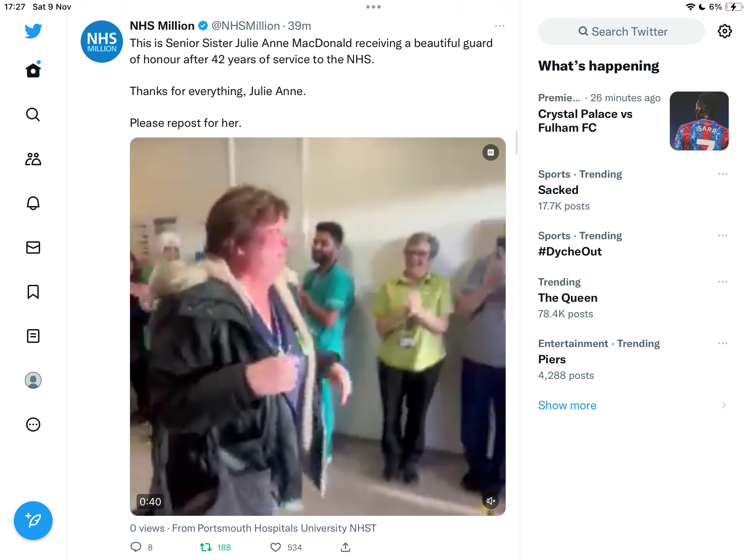Click the Search Twitter field
Screen dimensions: 747x560
click(621, 31)
